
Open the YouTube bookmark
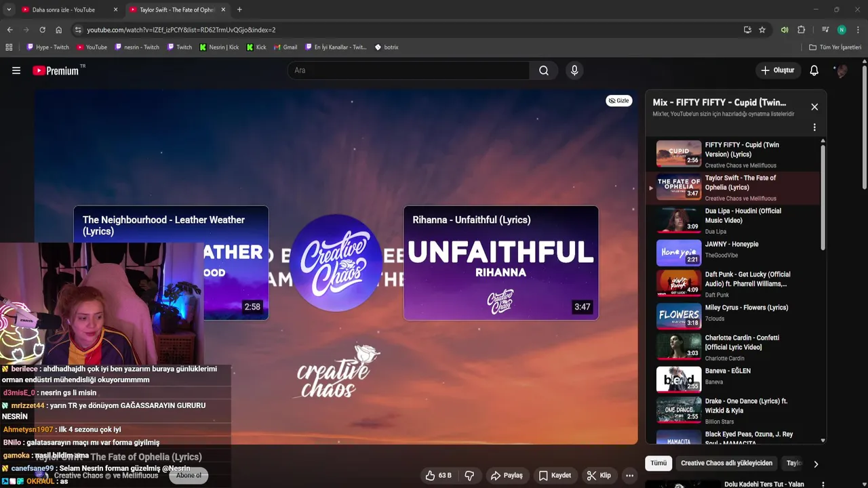[x=92, y=47]
